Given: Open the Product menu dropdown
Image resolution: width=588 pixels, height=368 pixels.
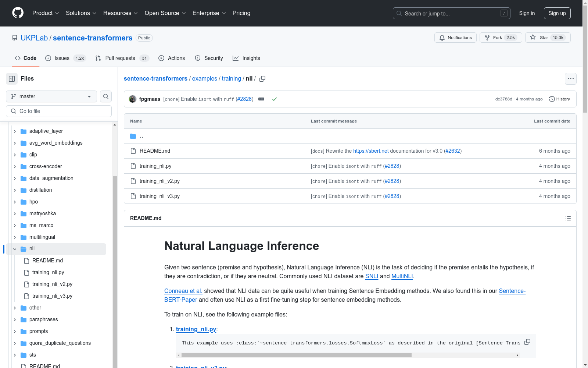Looking at the screenshot, I should click(x=46, y=13).
